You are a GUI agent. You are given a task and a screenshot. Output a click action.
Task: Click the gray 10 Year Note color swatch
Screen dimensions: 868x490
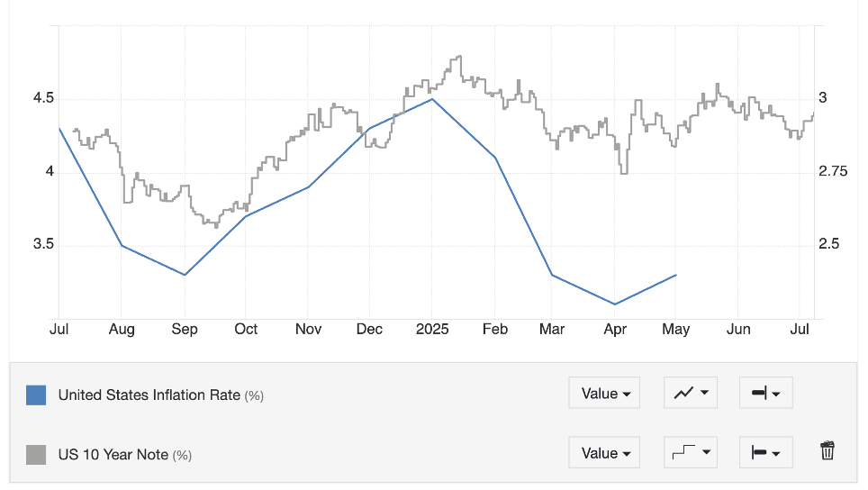point(36,454)
